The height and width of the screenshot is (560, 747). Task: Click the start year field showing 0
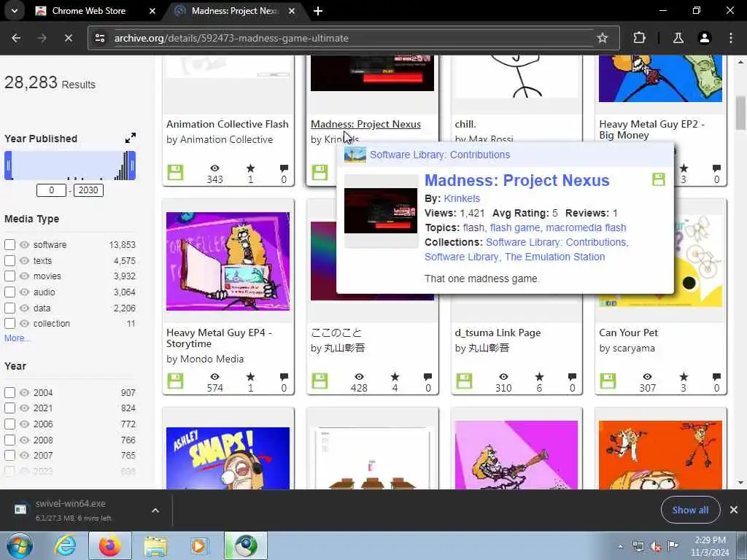[52, 190]
